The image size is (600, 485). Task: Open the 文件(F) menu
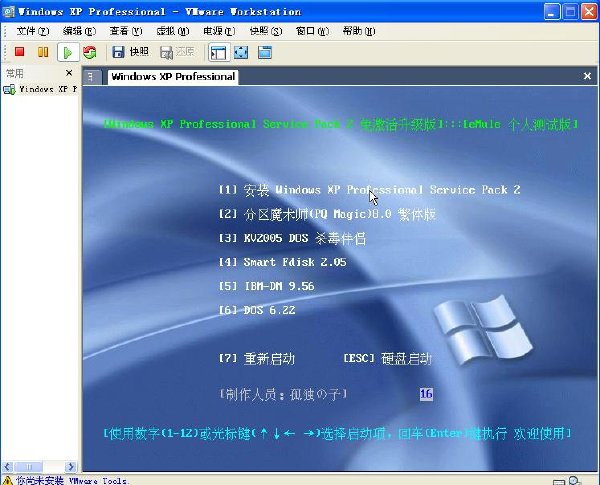click(33, 31)
